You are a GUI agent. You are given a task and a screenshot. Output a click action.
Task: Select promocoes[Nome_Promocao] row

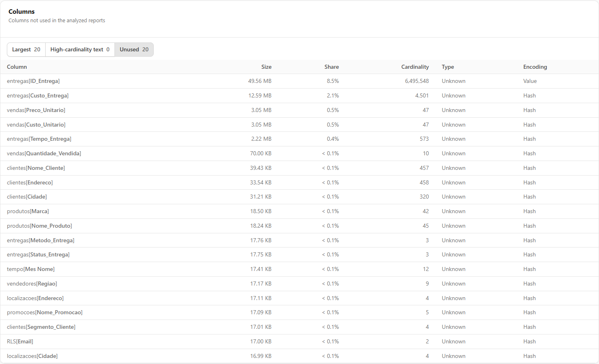pyautogui.click(x=299, y=312)
